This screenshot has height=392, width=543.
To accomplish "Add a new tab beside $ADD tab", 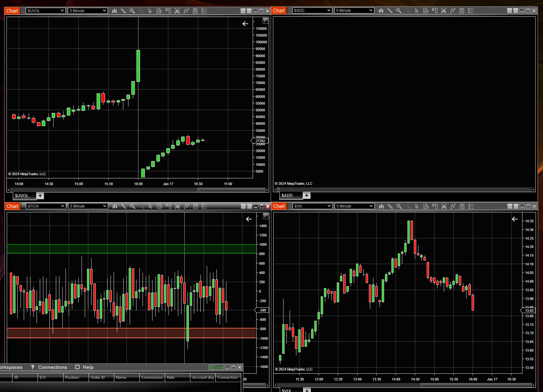I will coord(307,195).
